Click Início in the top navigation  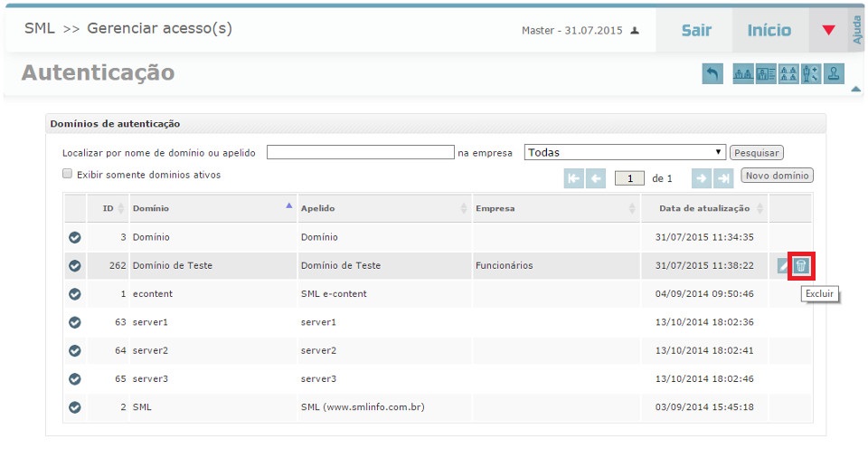[769, 31]
